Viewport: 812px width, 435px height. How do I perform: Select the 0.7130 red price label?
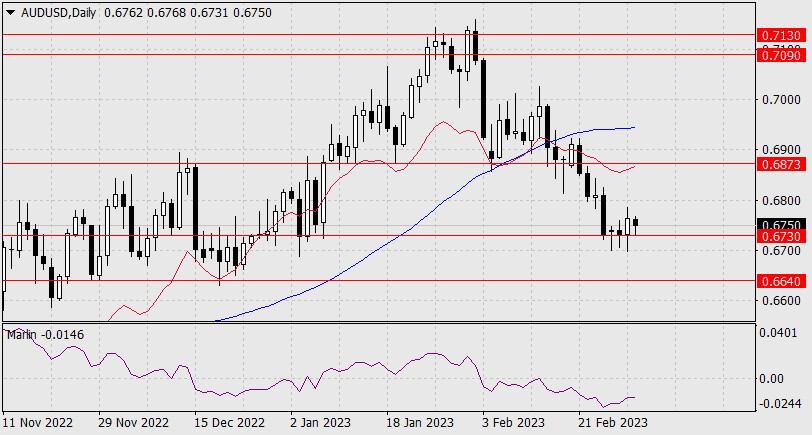[781, 35]
